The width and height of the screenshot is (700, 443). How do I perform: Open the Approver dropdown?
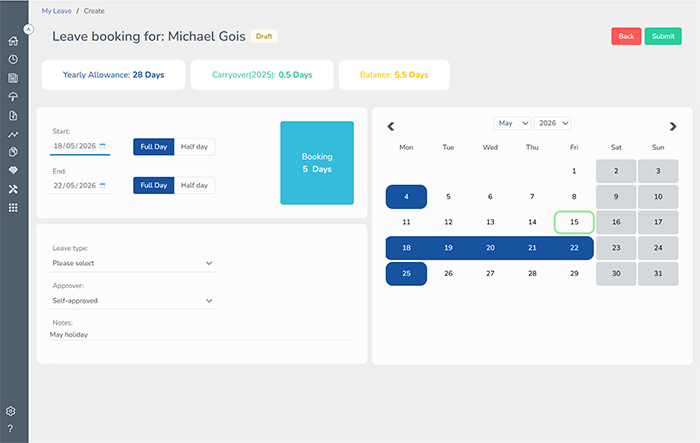[x=133, y=301]
